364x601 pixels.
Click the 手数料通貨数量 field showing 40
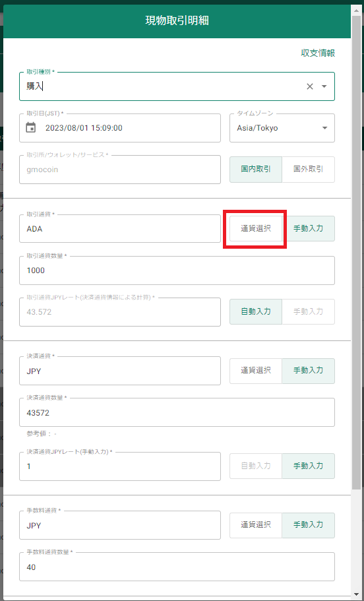tap(177, 567)
